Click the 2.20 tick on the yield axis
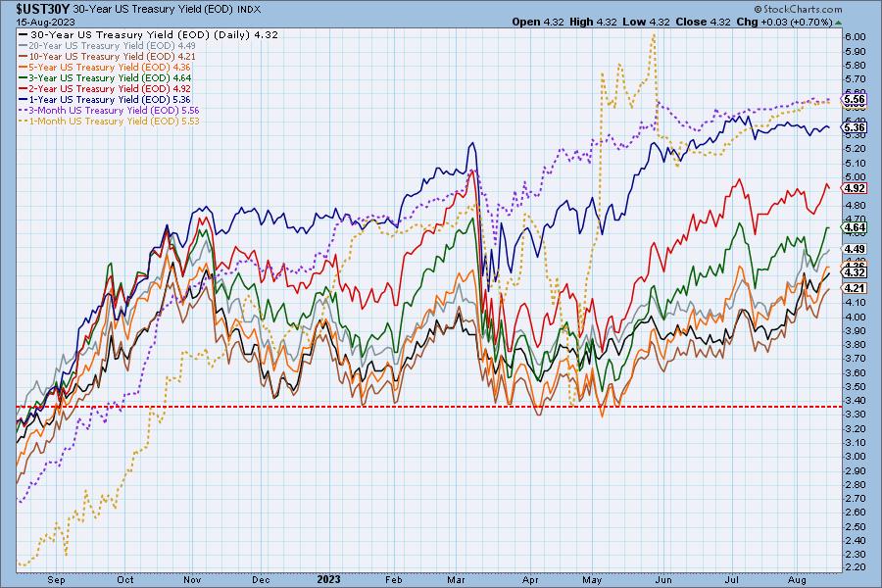The height and width of the screenshot is (588, 882). [x=856, y=567]
